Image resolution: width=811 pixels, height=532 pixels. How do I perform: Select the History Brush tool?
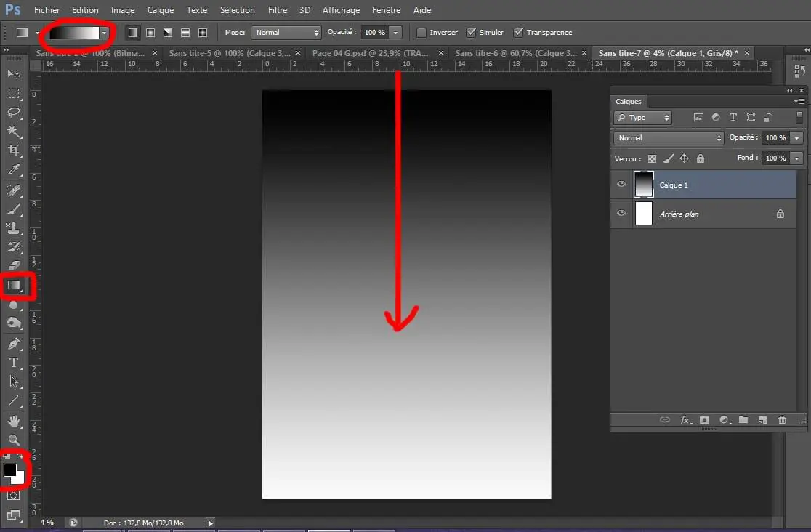pos(14,247)
